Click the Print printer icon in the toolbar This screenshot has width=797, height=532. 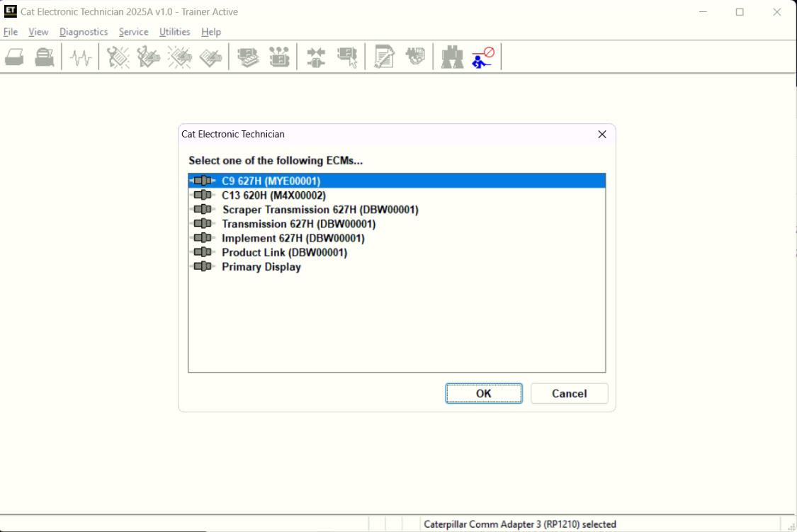[x=14, y=57]
